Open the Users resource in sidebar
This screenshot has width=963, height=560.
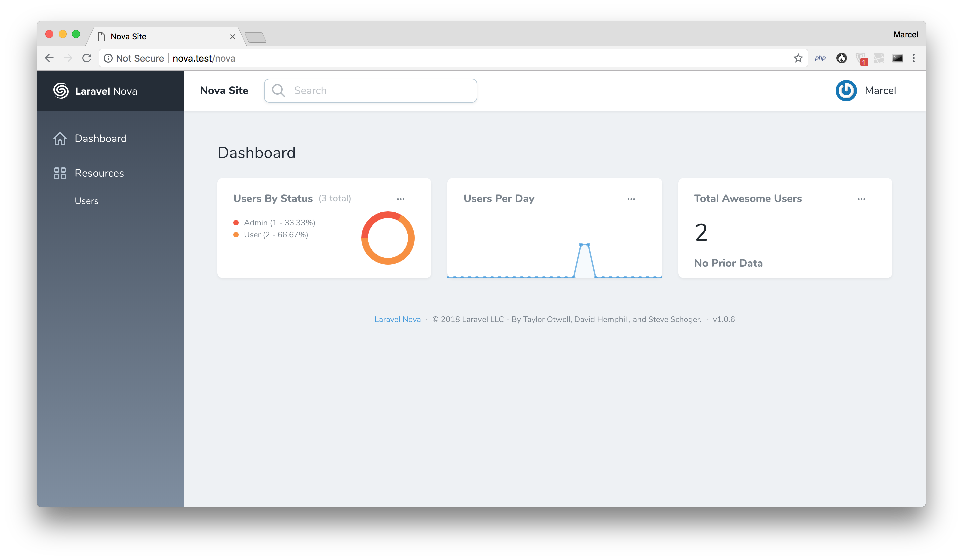click(86, 201)
